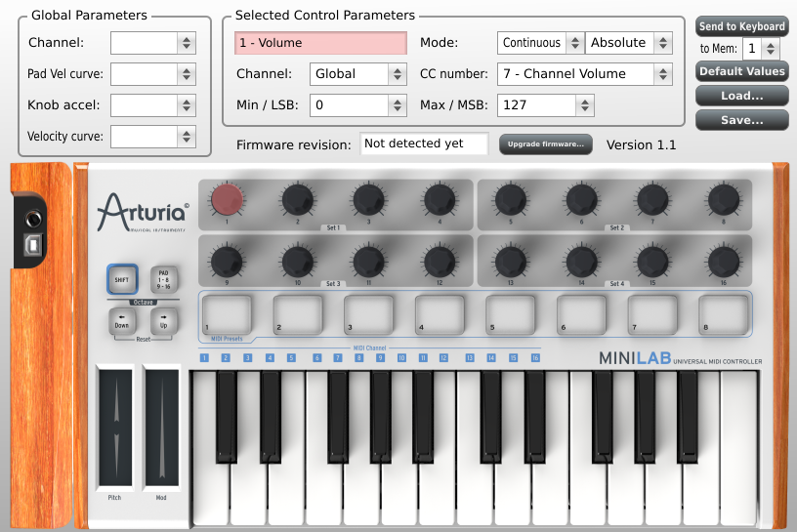
Task: Click the Save... button
Action: [742, 120]
